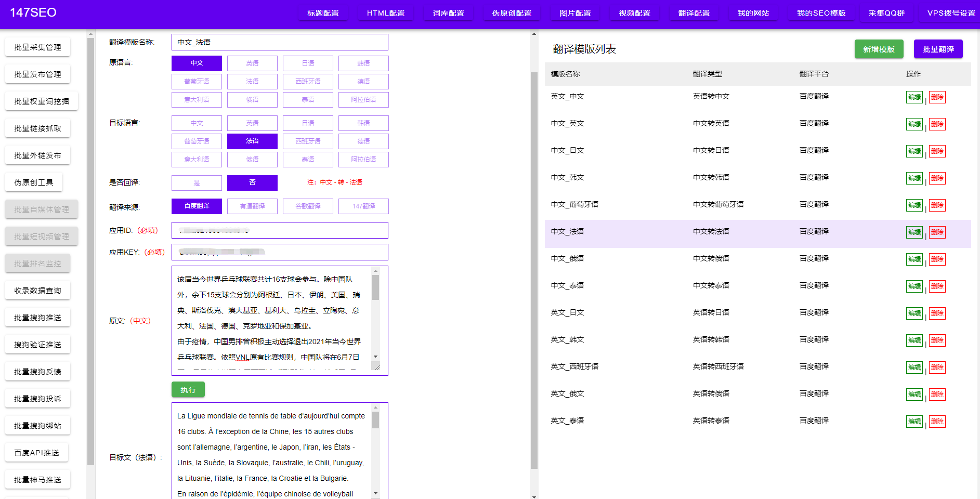Select 伪原创工具 from the sidebar
The image size is (980, 499).
pos(34,182)
